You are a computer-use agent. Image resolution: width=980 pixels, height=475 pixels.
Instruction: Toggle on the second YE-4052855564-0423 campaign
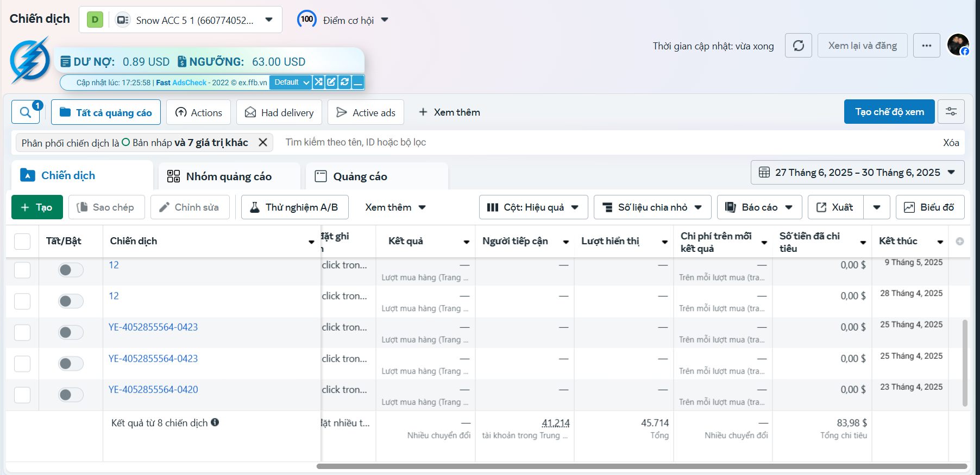click(71, 363)
